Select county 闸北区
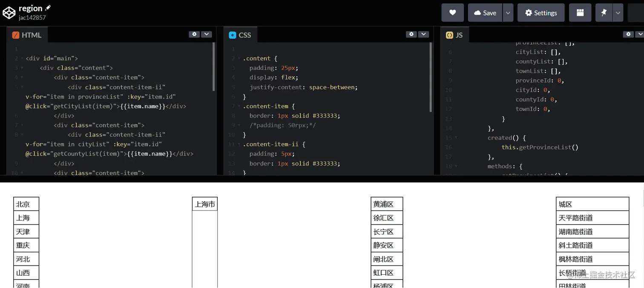 point(387,259)
